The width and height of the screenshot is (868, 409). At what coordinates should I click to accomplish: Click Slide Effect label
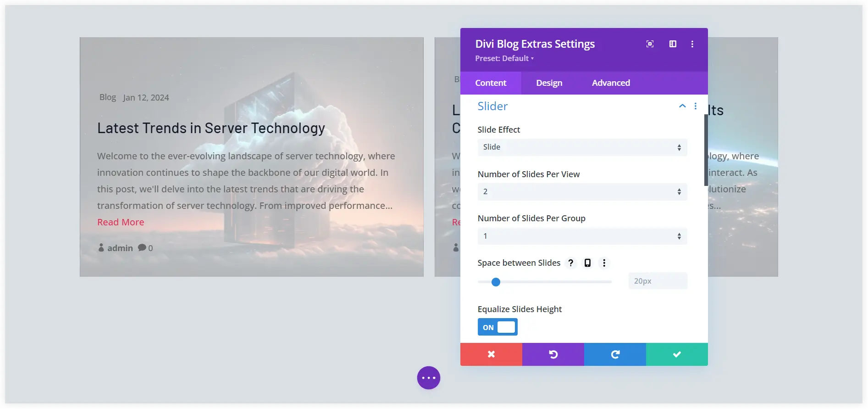coord(499,130)
